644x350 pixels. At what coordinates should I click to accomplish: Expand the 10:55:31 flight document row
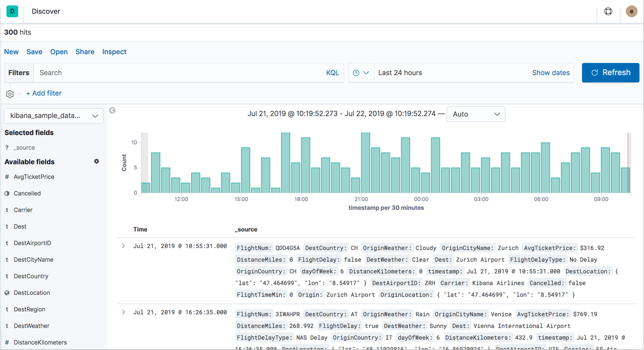point(123,246)
